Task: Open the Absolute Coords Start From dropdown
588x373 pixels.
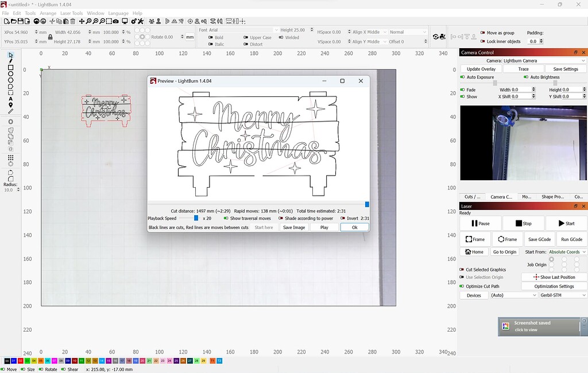Action: click(567, 251)
